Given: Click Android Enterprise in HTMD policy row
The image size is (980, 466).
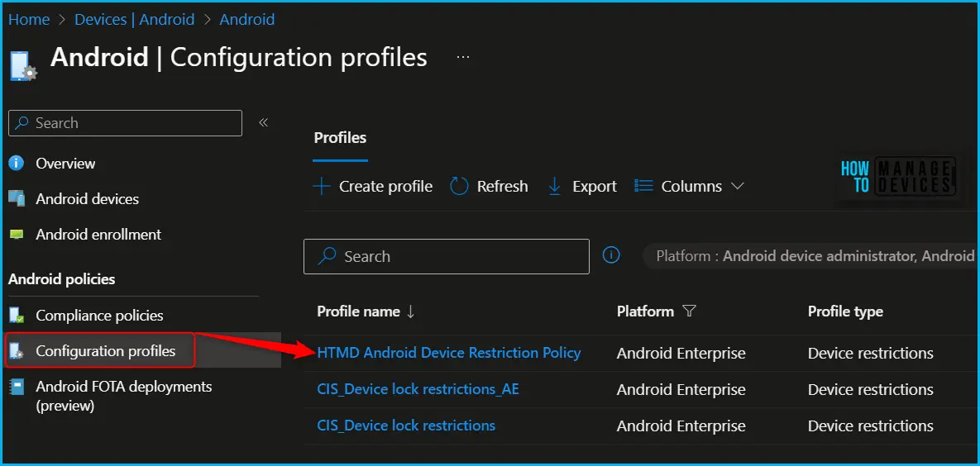Looking at the screenshot, I should pos(681,354).
